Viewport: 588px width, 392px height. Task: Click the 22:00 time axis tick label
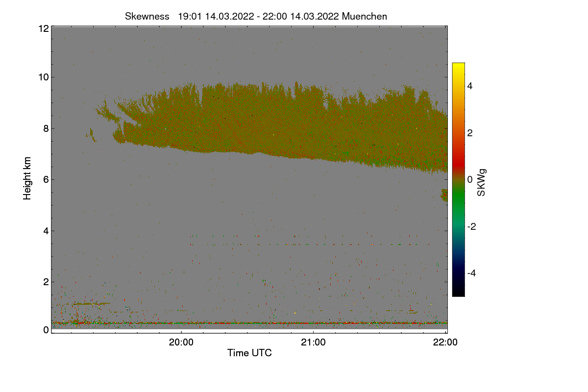click(x=445, y=343)
